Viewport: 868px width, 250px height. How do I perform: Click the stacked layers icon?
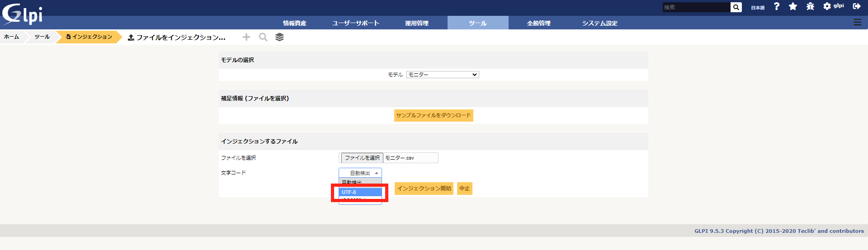279,37
